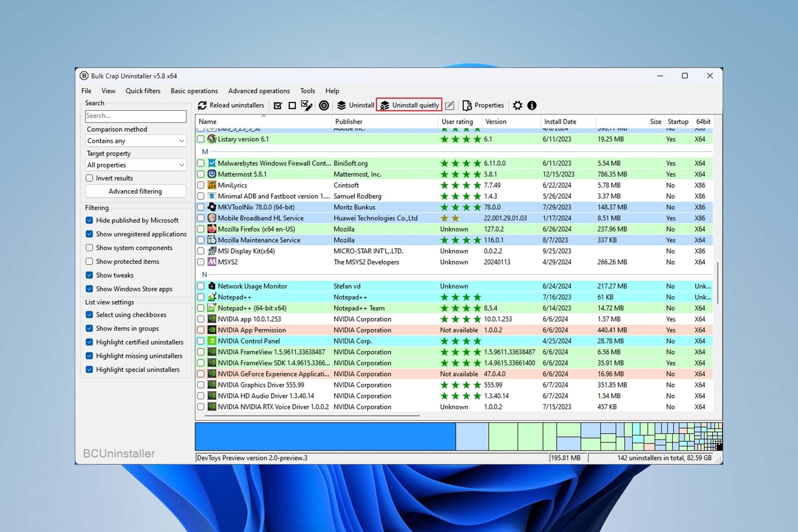Screen dimensions: 798x532
Task: Check the box for Mozilla Maintenance Service
Action: pos(201,240)
